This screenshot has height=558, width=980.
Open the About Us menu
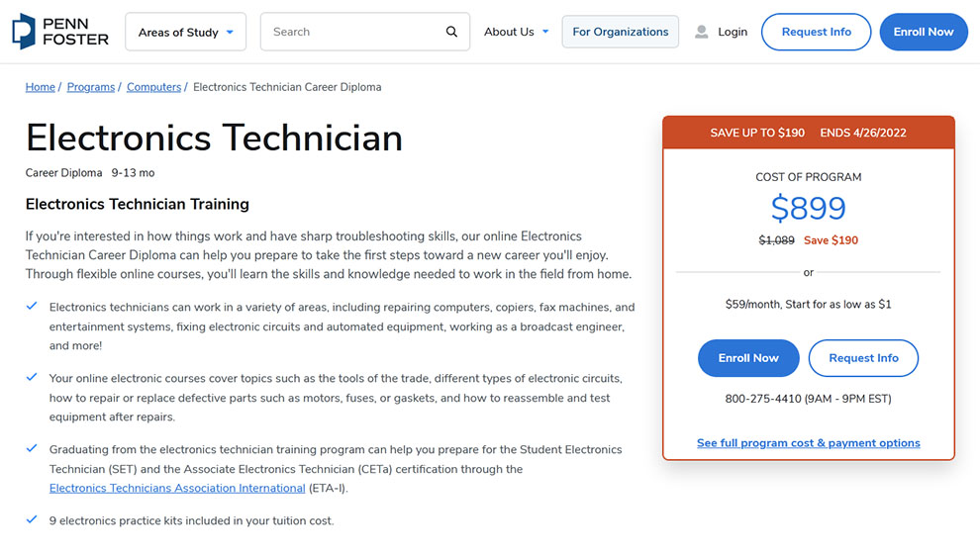tap(517, 32)
